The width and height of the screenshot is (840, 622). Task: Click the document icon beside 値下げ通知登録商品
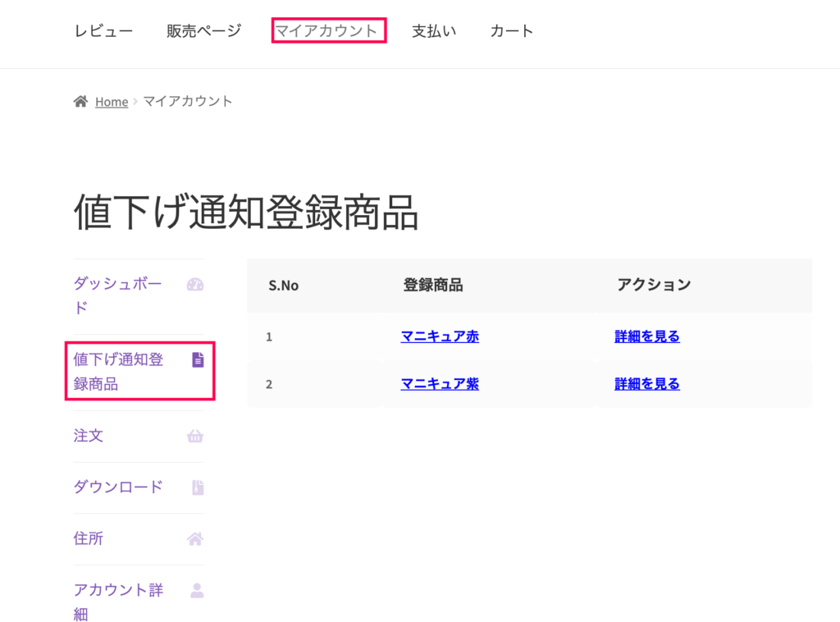(198, 359)
